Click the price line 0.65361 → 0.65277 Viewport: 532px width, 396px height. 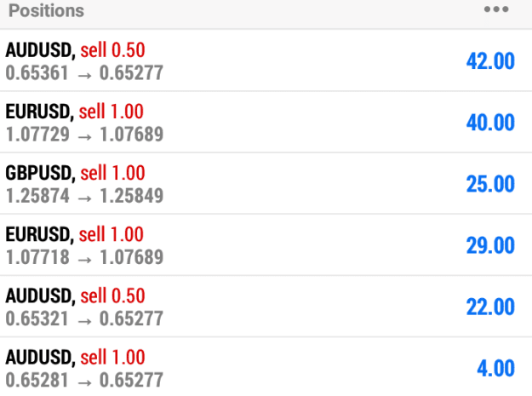coord(84,73)
